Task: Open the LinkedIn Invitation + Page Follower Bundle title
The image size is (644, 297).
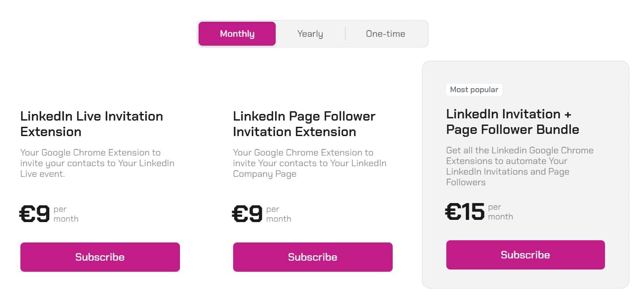Action: (x=512, y=122)
